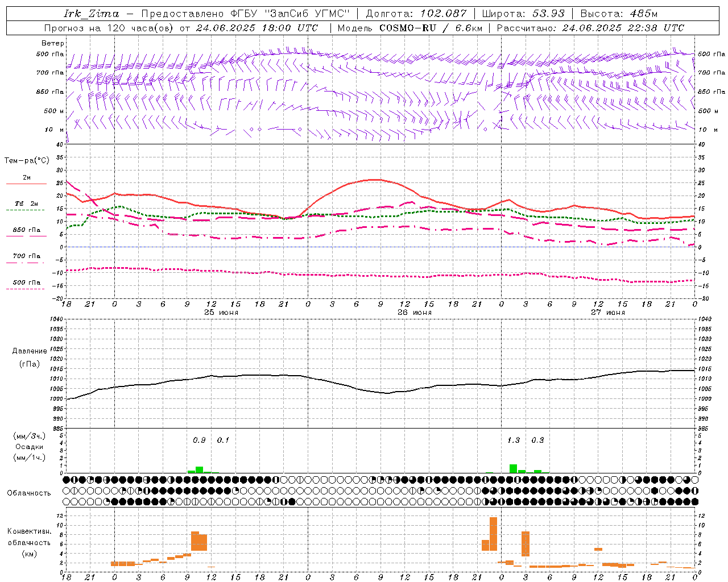Click the dotted line under "500 гПа" temperature legend

click(26, 289)
